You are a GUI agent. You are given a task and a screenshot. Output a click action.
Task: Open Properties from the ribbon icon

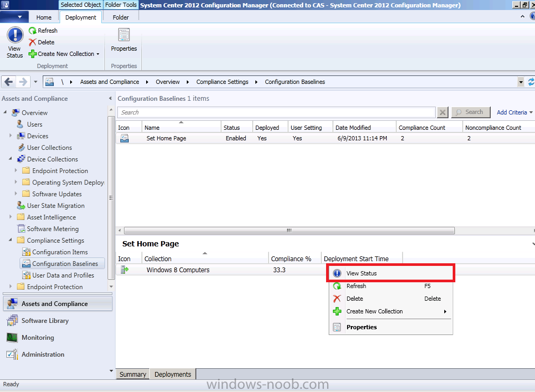[124, 35]
